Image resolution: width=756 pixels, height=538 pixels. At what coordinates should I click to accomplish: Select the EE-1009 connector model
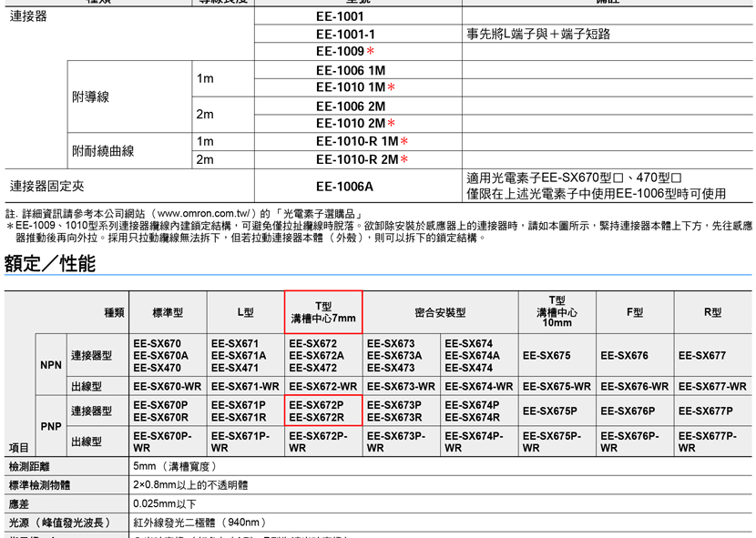tap(341, 51)
